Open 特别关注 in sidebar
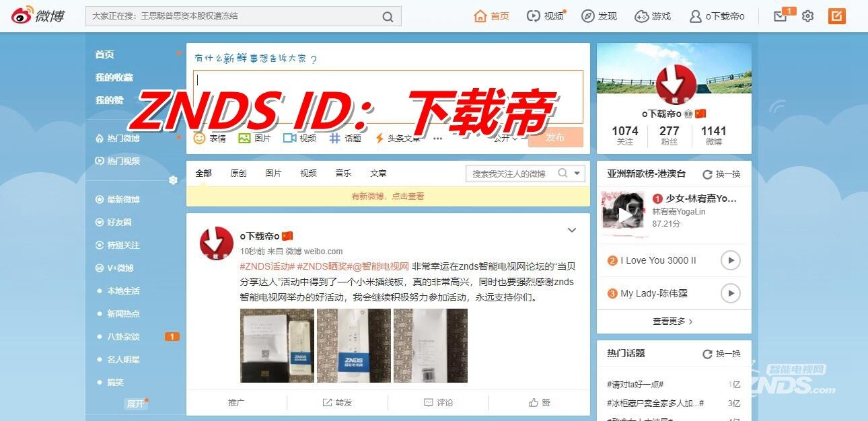This screenshot has width=868, height=421. pos(118,245)
